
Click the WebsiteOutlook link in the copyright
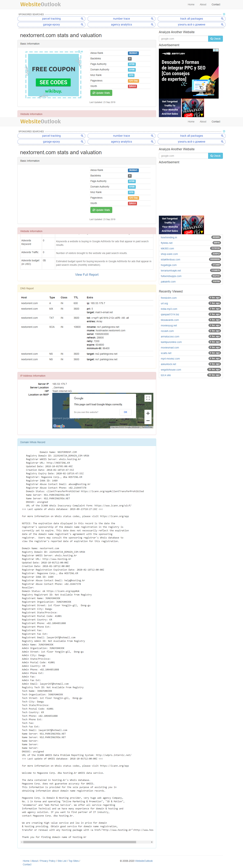pos(144,861)
